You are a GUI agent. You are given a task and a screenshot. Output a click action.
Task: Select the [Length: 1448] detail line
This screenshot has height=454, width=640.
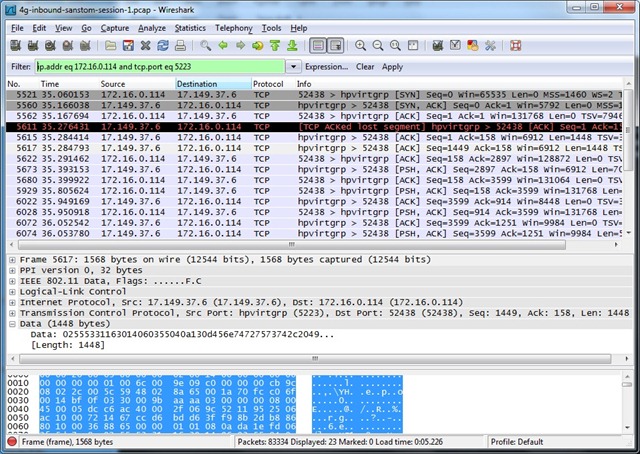[x=68, y=345]
